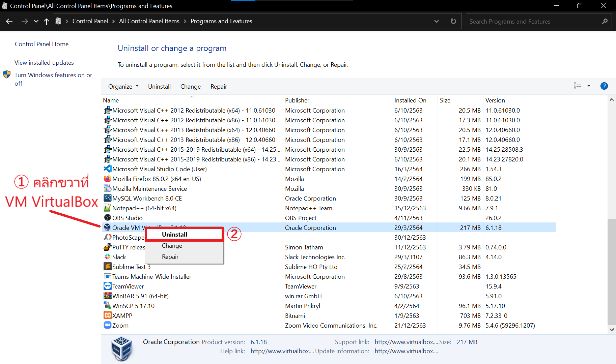The width and height of the screenshot is (616, 364).
Task: Sort by the Publisher column header
Action: [x=297, y=100]
